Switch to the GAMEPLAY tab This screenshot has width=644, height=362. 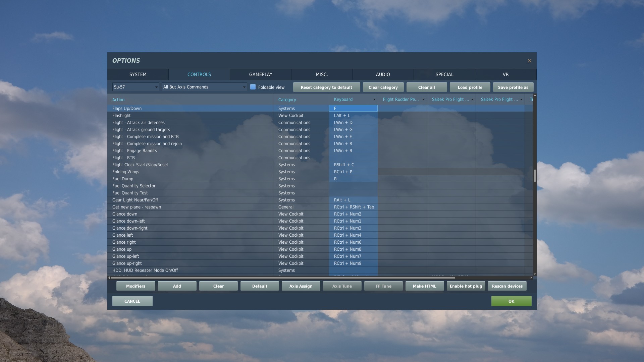[x=261, y=74]
